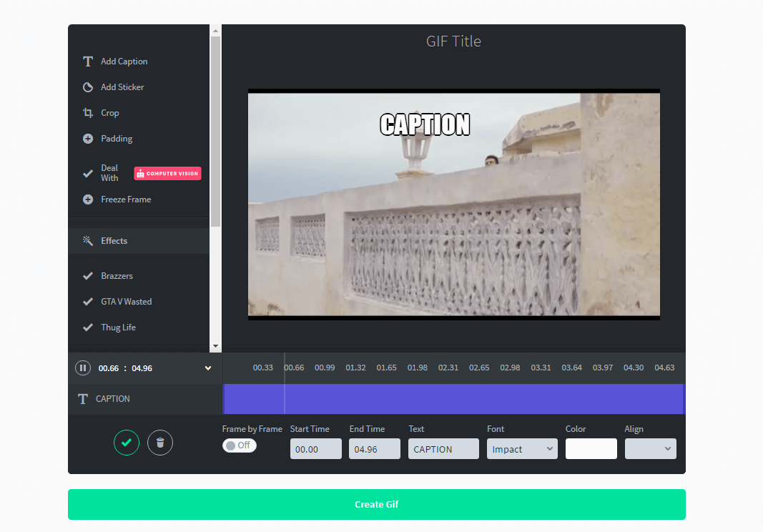
Task: Click the playhead marker at 00.66
Action: tap(285, 383)
